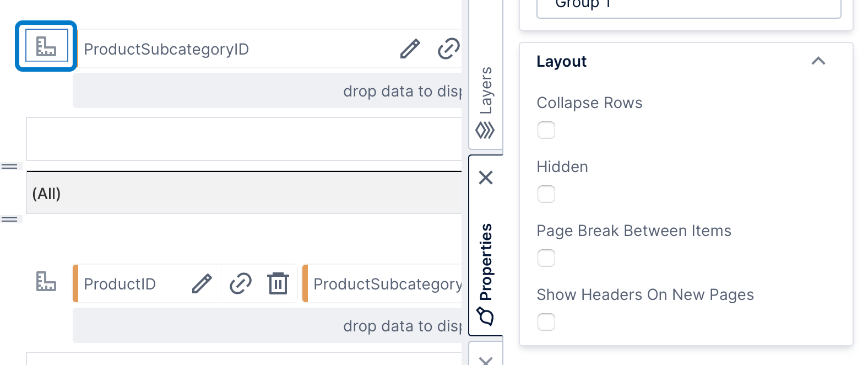Image resolution: width=868 pixels, height=365 pixels.
Task: Edit ProductID using the pencil icon
Action: 202,283
